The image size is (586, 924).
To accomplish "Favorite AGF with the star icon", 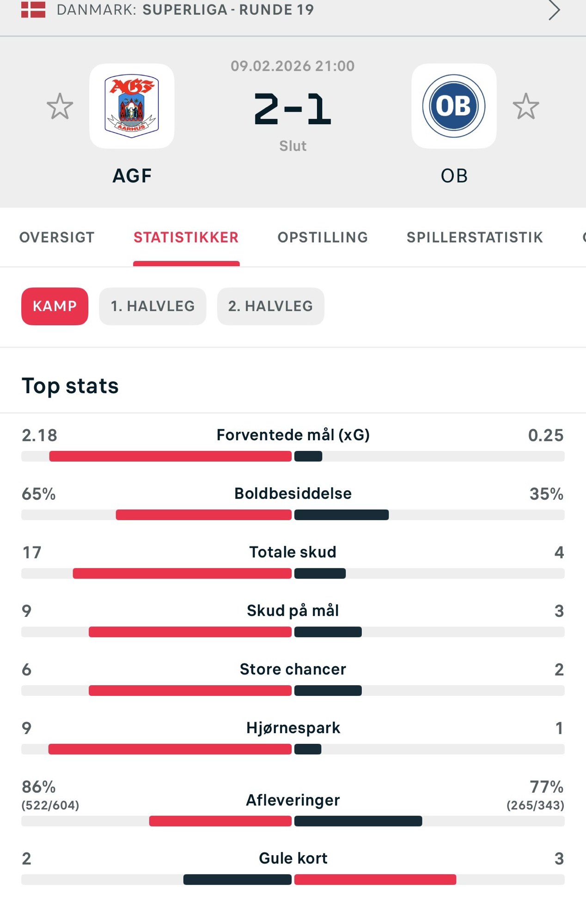I will (x=60, y=106).
